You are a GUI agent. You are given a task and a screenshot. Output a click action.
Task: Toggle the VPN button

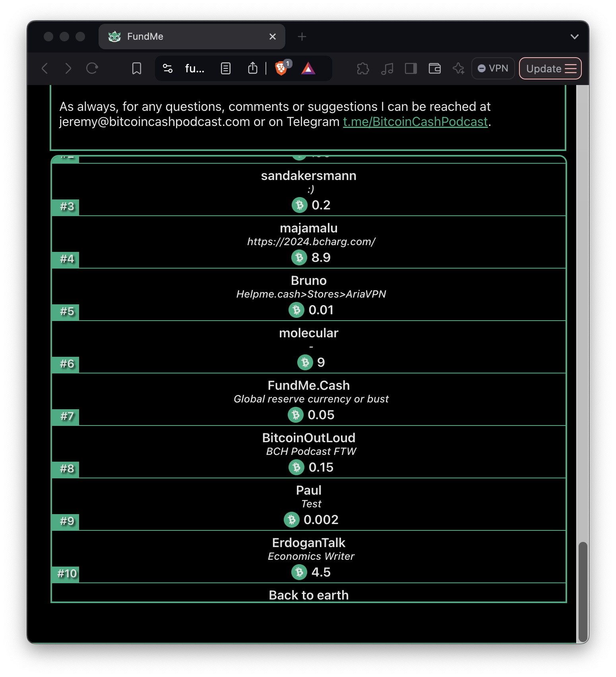(x=493, y=69)
